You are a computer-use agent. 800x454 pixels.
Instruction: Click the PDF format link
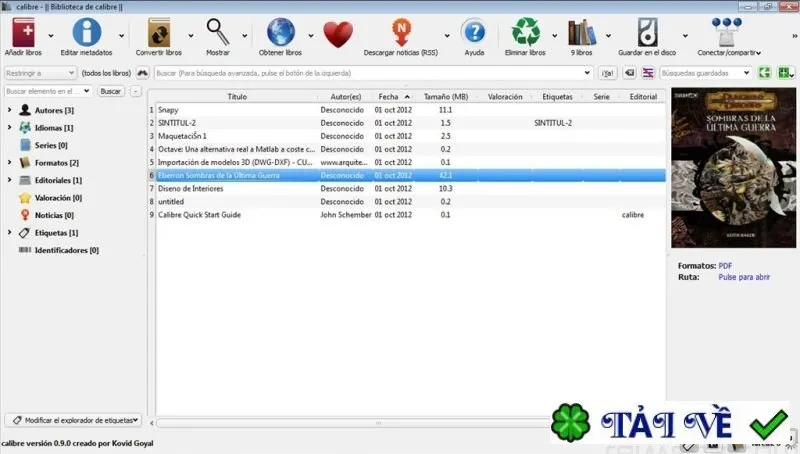coord(725,266)
